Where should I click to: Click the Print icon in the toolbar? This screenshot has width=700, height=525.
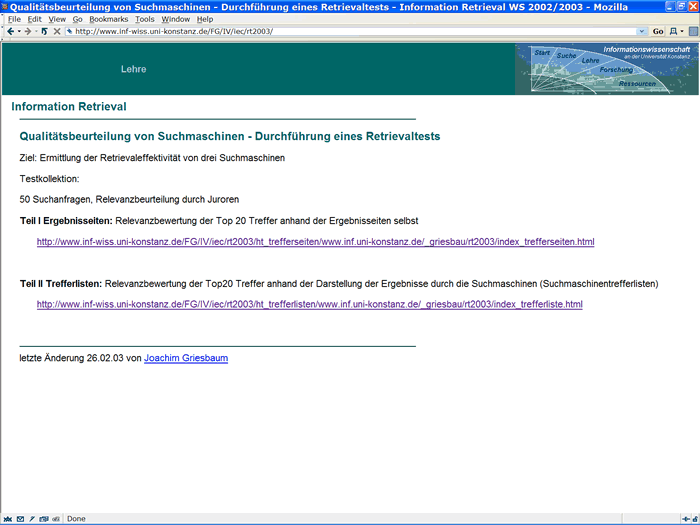[x=673, y=31]
